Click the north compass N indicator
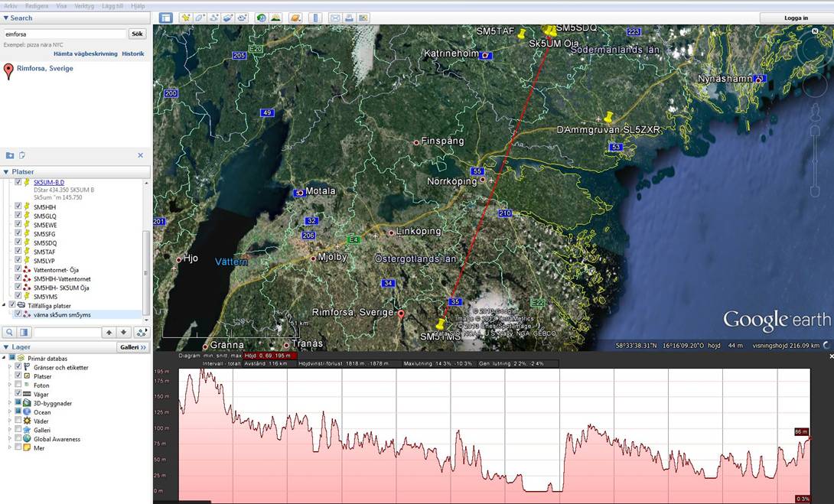This screenshot has height=504, width=834. (x=815, y=31)
